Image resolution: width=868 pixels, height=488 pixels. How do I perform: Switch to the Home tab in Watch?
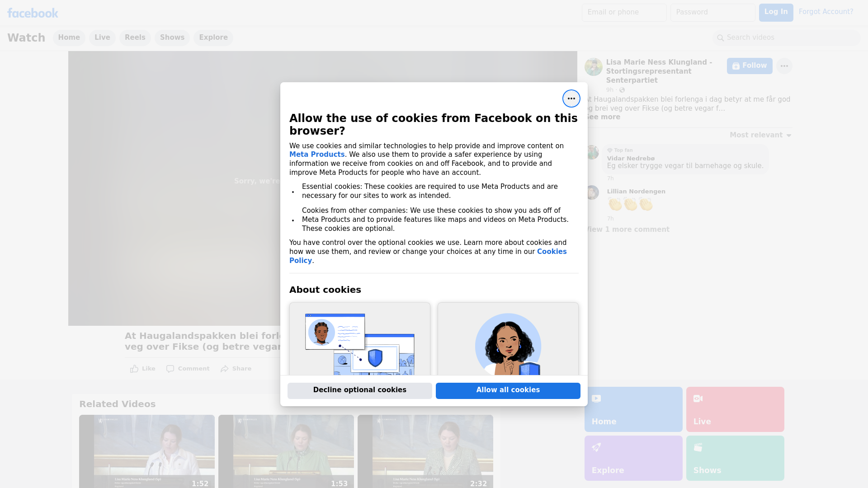tap(69, 38)
